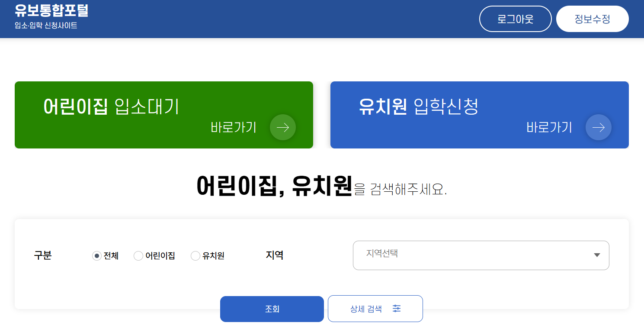Select the 어린이집 radio button
The width and height of the screenshot is (644, 332).
138,256
